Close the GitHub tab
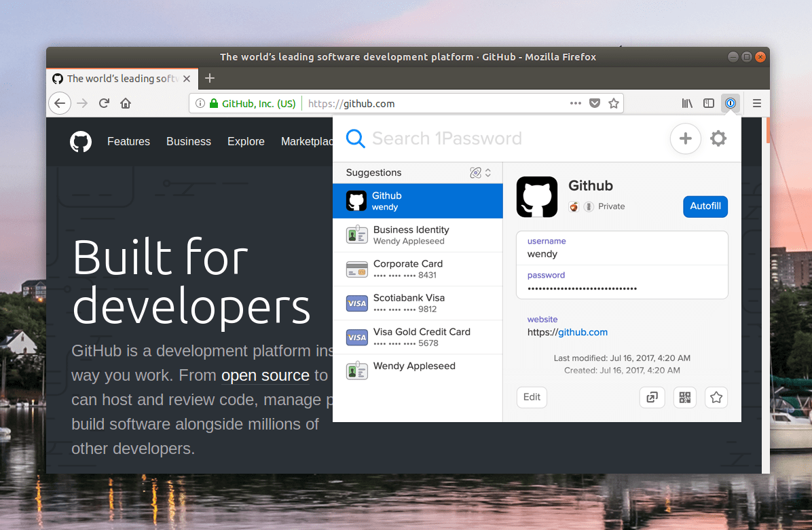The image size is (812, 530). click(x=187, y=79)
